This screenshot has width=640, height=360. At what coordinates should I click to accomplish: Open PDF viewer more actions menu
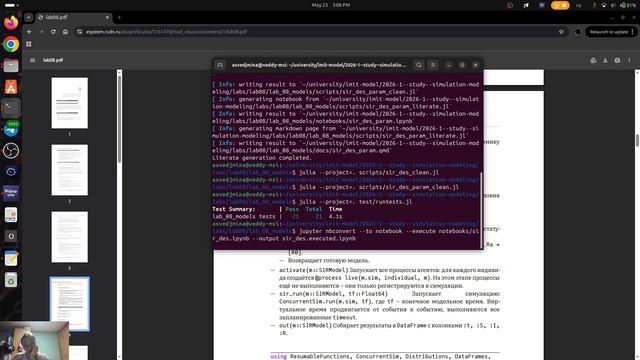point(629,60)
